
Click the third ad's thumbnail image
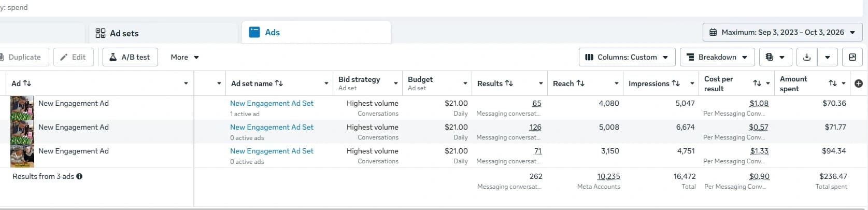[22, 156]
